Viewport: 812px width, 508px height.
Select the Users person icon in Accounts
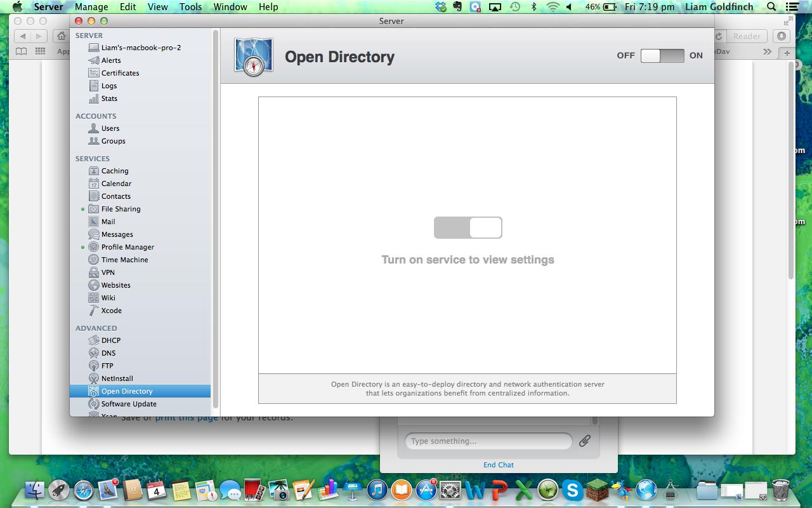click(94, 128)
